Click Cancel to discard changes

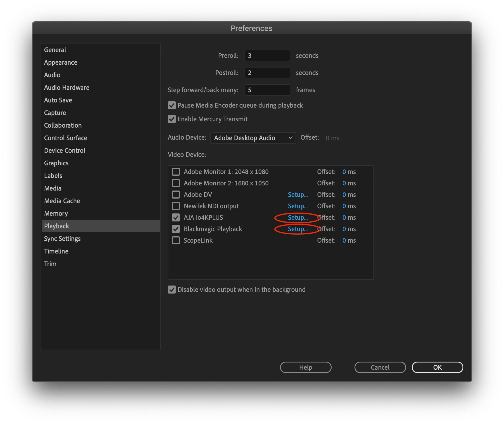point(380,367)
